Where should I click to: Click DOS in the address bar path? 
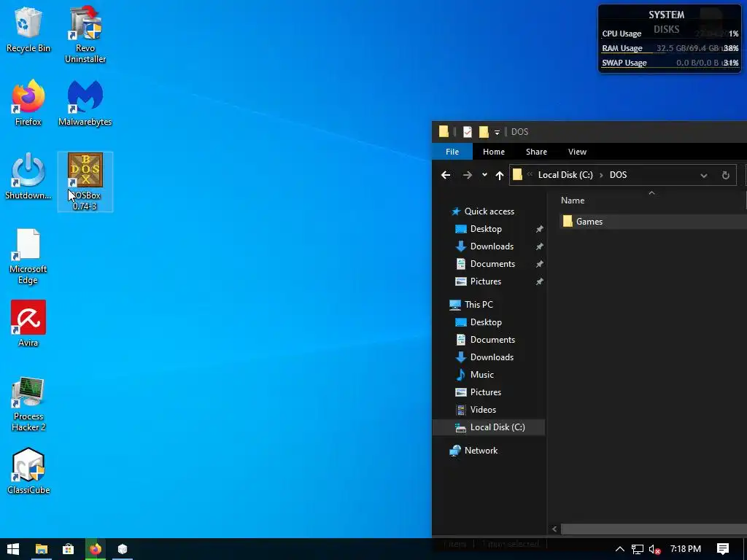click(x=619, y=175)
